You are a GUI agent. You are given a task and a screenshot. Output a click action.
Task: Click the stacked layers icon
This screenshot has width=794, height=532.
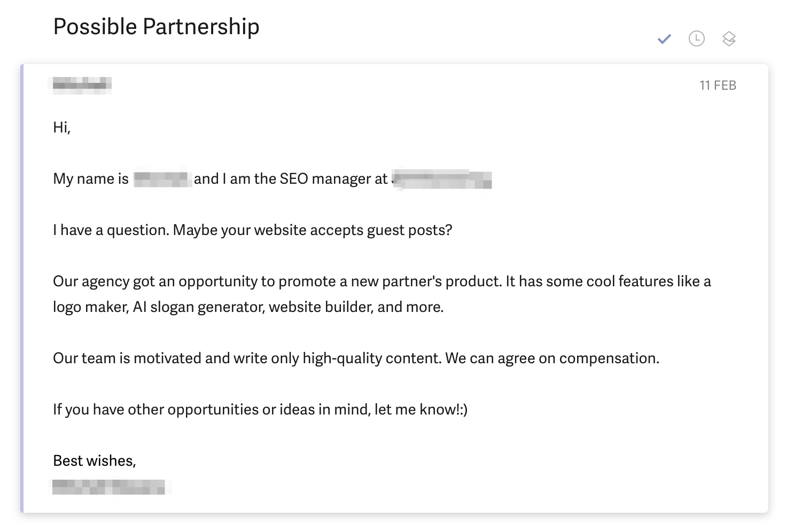coord(729,38)
